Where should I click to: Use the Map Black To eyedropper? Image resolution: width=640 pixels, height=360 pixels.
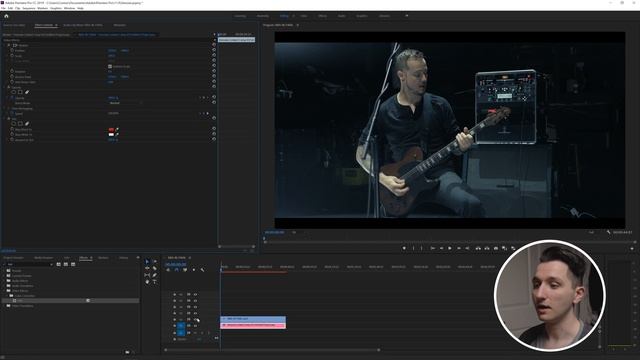pyautogui.click(x=117, y=129)
